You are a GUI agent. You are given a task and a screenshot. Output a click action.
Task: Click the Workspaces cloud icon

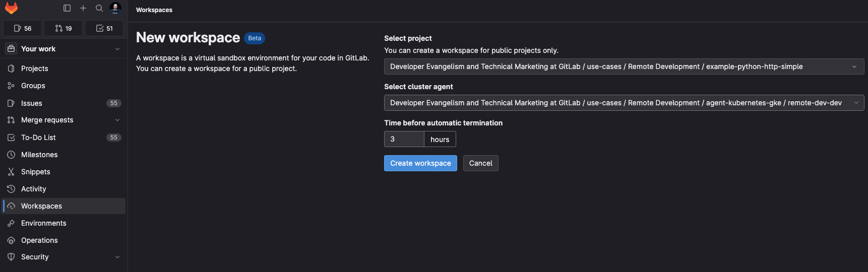11,206
